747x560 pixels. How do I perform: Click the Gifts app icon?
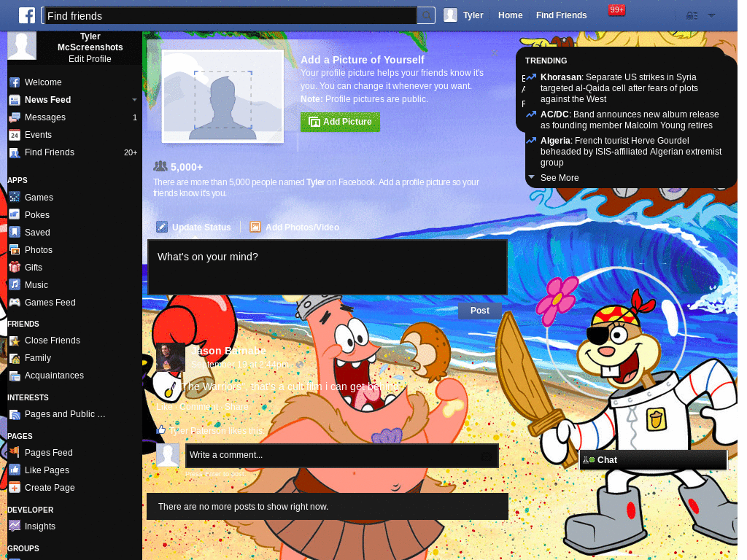tap(15, 268)
